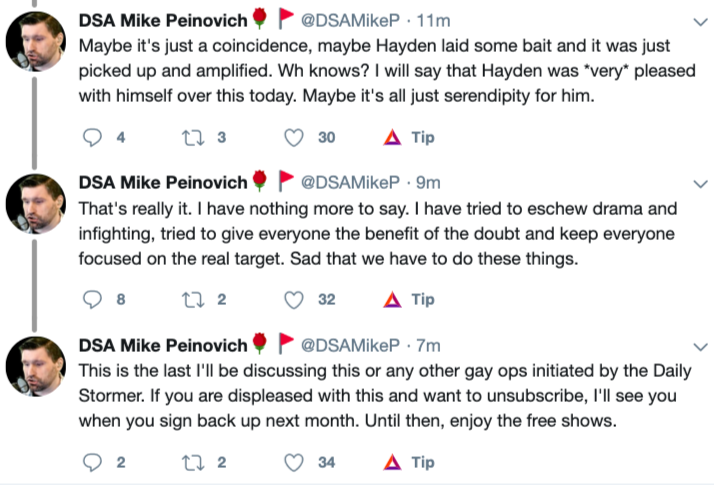714x485 pixels.
Task: Send a Tip on the 7m tweet
Action: pyautogui.click(x=408, y=462)
